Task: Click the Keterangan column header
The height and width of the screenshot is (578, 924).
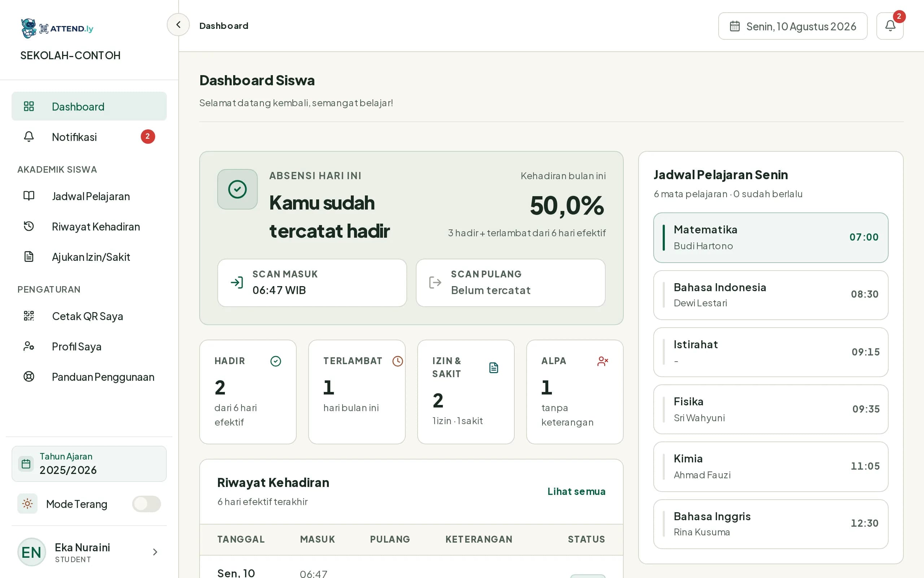Action: [x=479, y=539]
